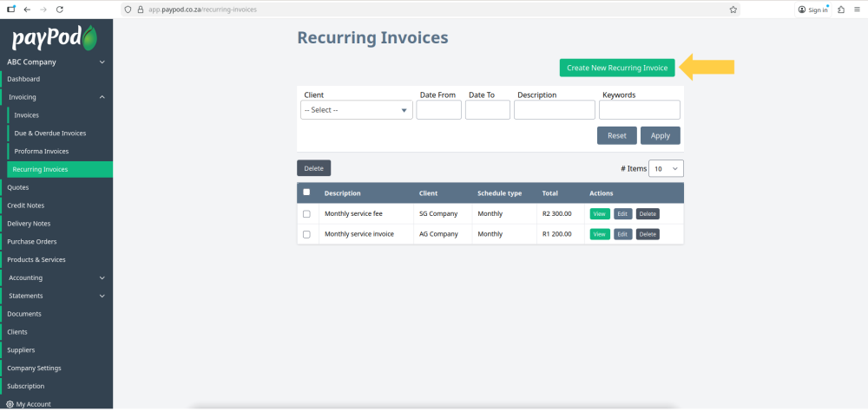Click the address bar URL

click(x=202, y=10)
